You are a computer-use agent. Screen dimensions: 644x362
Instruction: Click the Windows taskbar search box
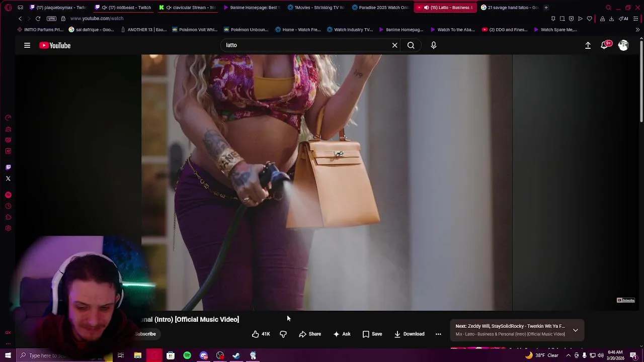coord(65,355)
